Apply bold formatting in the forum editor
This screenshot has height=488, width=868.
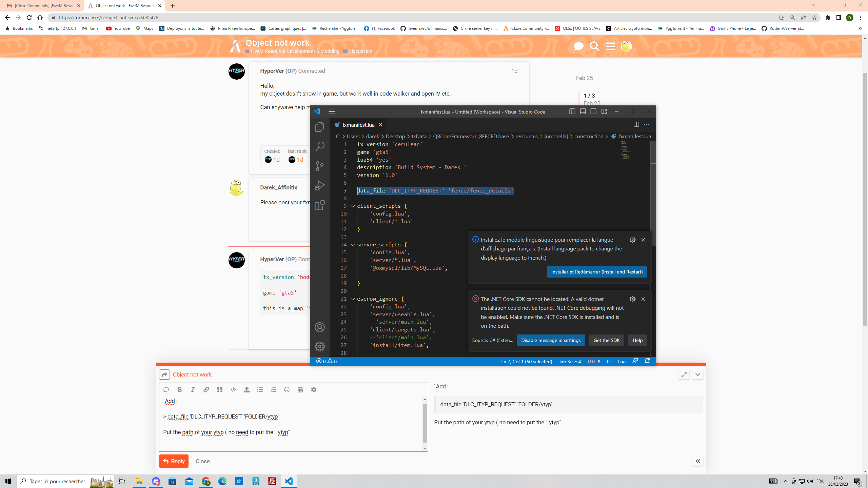[179, 389]
